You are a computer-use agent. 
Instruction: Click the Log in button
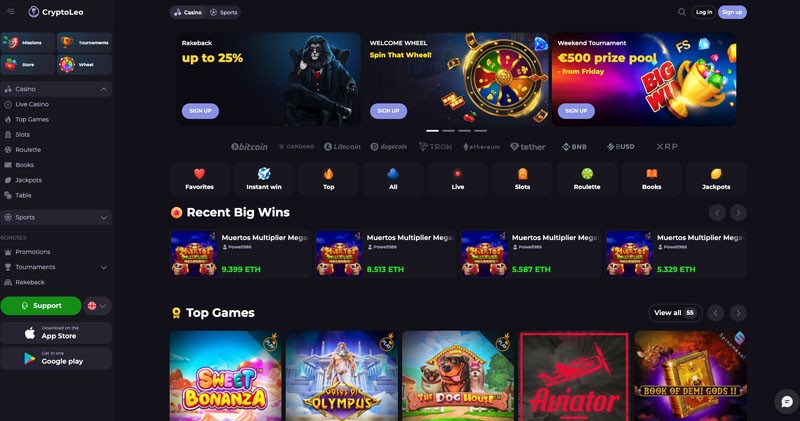click(704, 12)
